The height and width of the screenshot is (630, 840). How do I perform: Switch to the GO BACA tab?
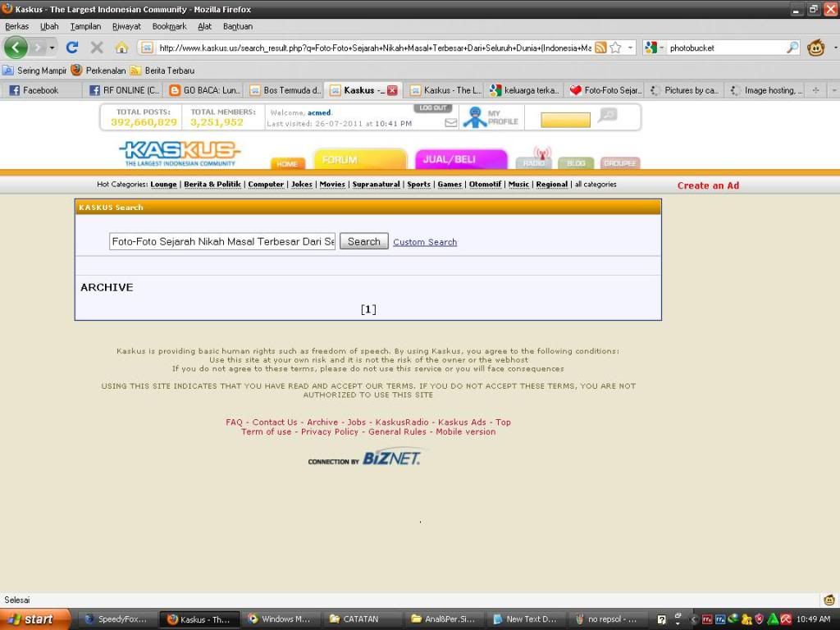[x=203, y=90]
